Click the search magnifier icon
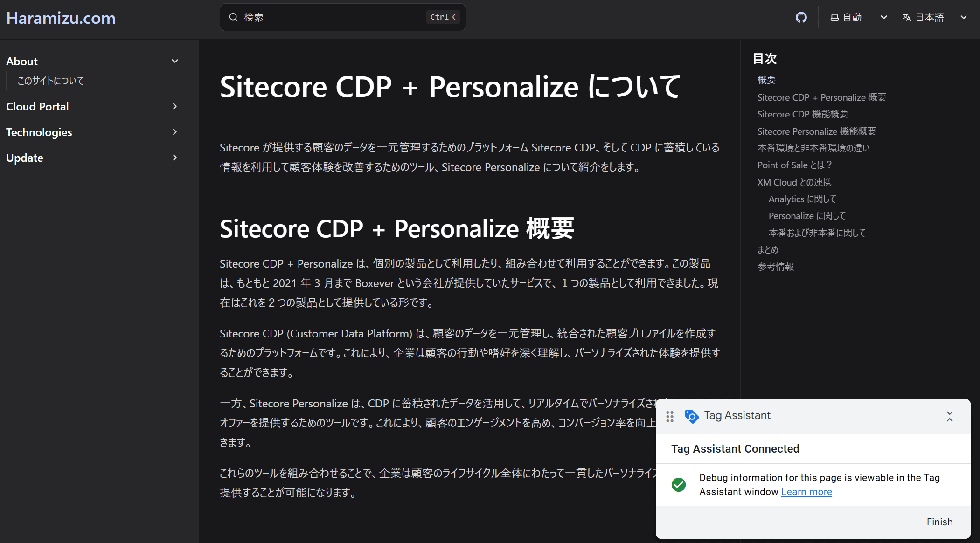This screenshot has height=543, width=980. click(x=233, y=17)
